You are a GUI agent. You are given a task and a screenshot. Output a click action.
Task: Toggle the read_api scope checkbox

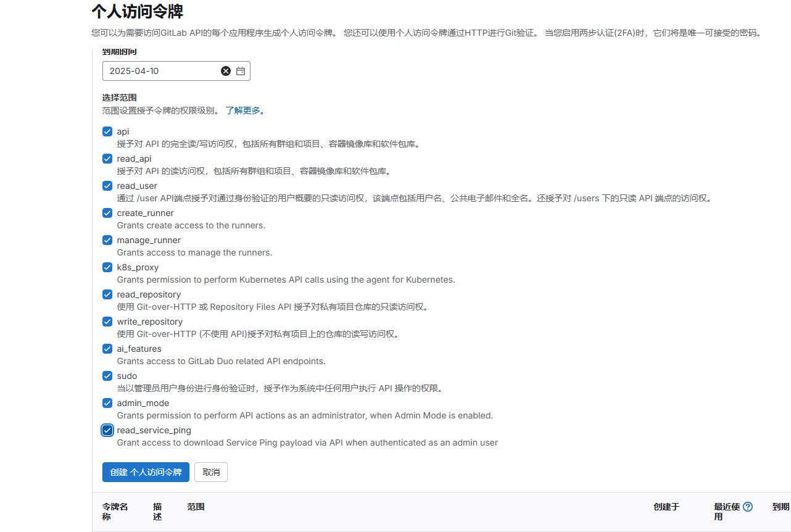click(107, 159)
